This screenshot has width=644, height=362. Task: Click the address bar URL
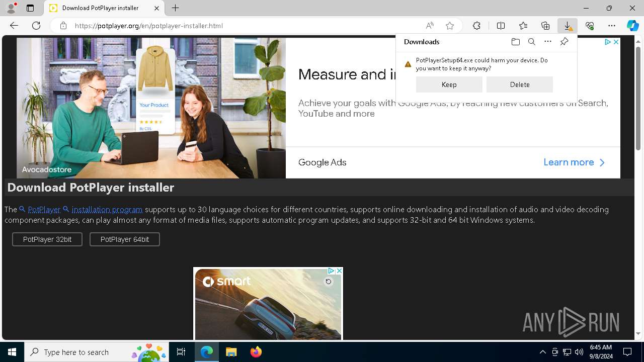[x=149, y=26]
